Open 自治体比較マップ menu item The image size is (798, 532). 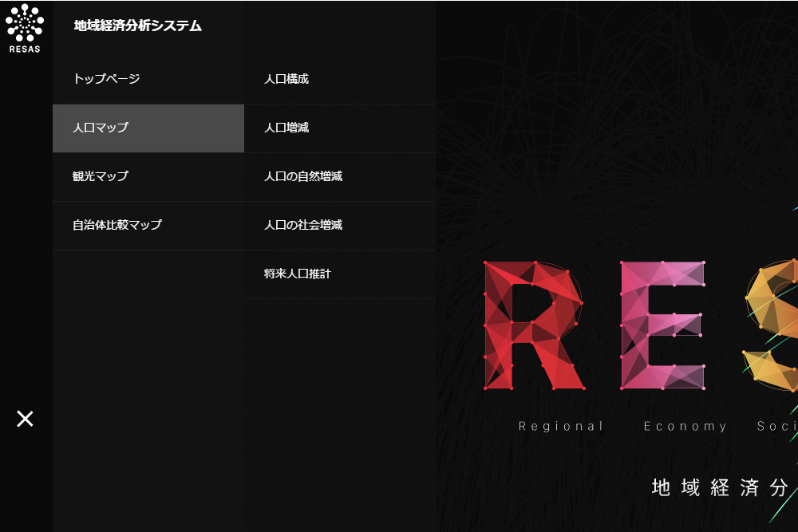point(148,225)
